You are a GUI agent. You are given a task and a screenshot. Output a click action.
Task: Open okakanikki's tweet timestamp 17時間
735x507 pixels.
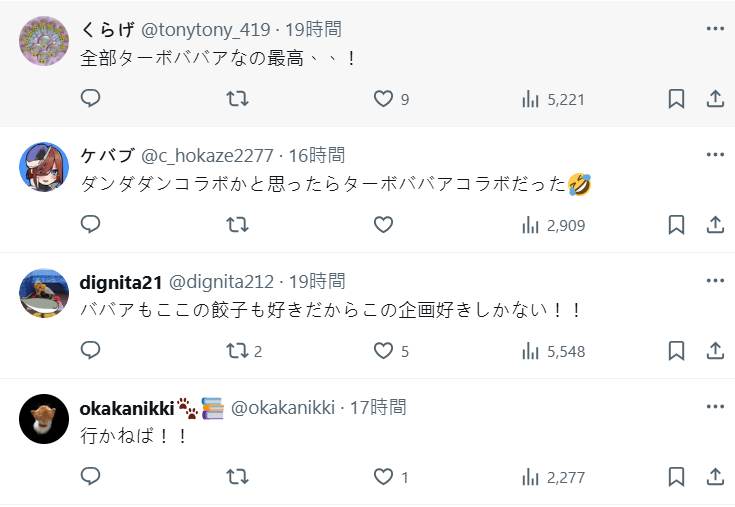coord(378,407)
